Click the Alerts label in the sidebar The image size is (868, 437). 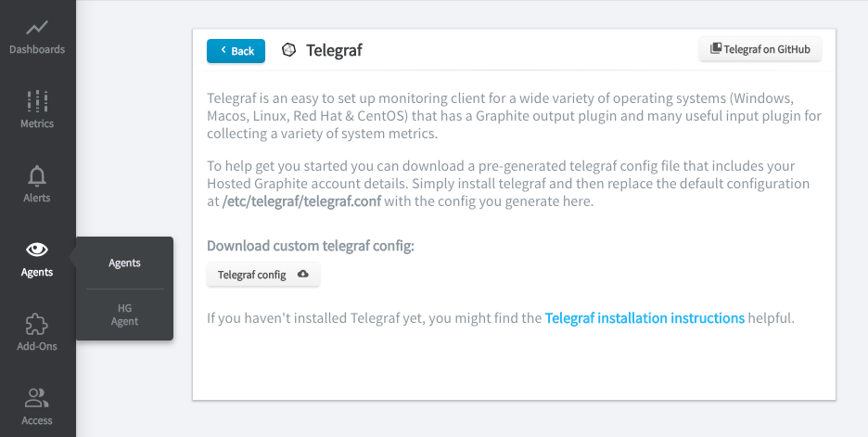pyautogui.click(x=37, y=198)
